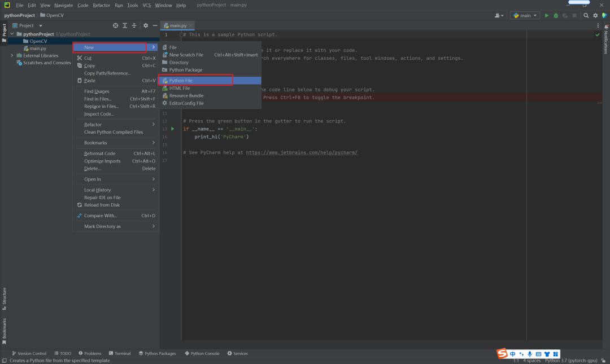Collapse all in Project panel toolbar
610x364 pixels.
click(134, 25)
